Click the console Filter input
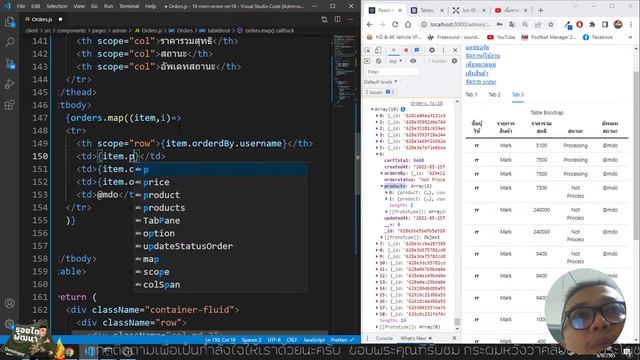This screenshot has height=360, width=640. pyautogui.click(x=392, y=72)
